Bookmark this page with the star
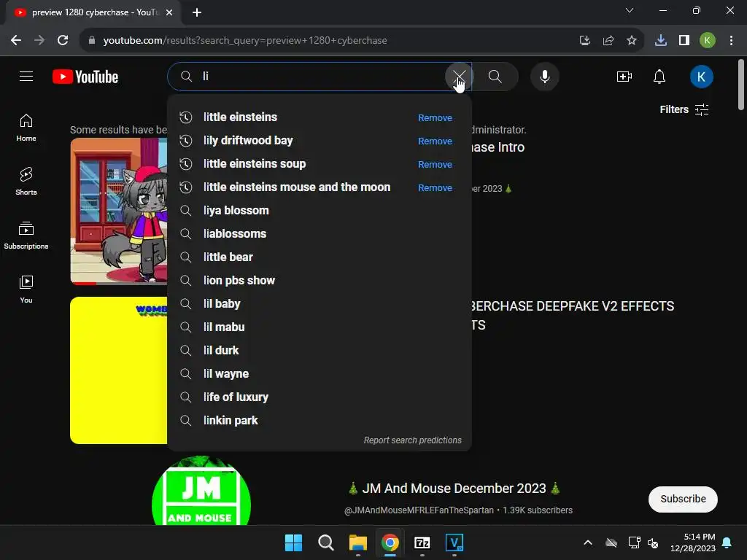 point(632,41)
